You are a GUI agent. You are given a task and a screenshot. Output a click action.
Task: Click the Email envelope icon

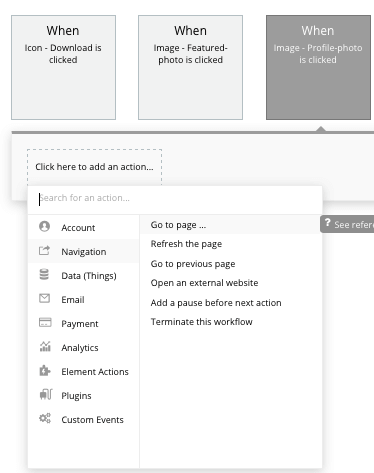pos(45,298)
